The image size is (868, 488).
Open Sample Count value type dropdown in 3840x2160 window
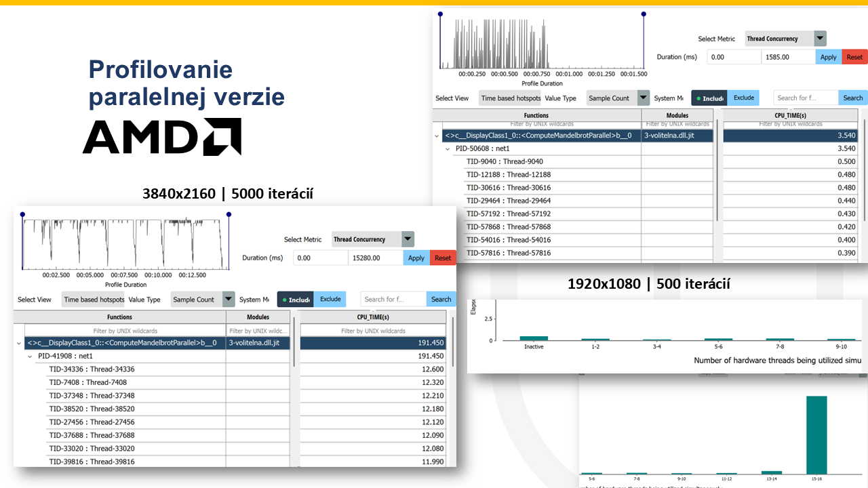coord(203,300)
